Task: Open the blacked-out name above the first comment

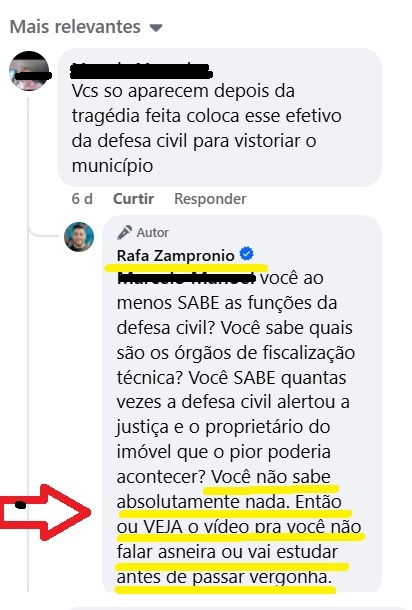Action: click(142, 70)
